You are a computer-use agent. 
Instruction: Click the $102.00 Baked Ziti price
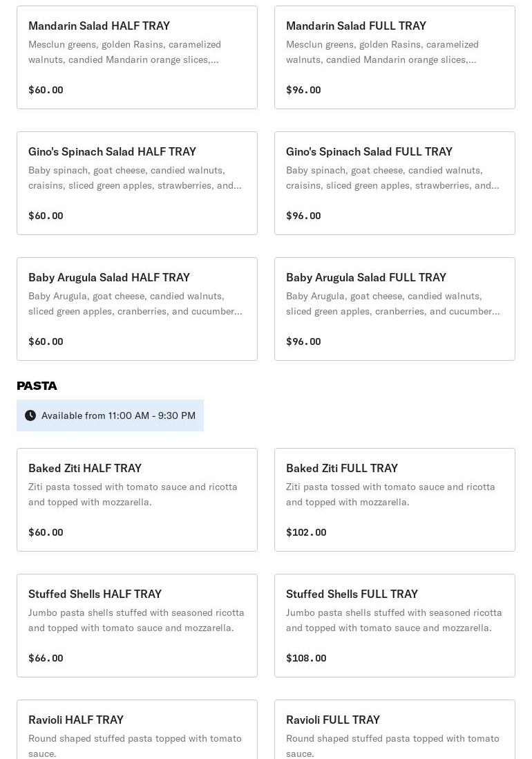[306, 532]
